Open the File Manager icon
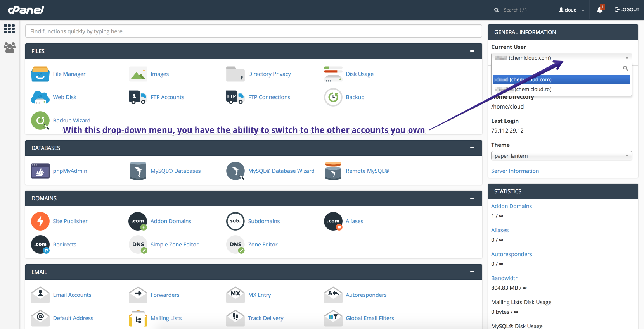 pyautogui.click(x=40, y=74)
